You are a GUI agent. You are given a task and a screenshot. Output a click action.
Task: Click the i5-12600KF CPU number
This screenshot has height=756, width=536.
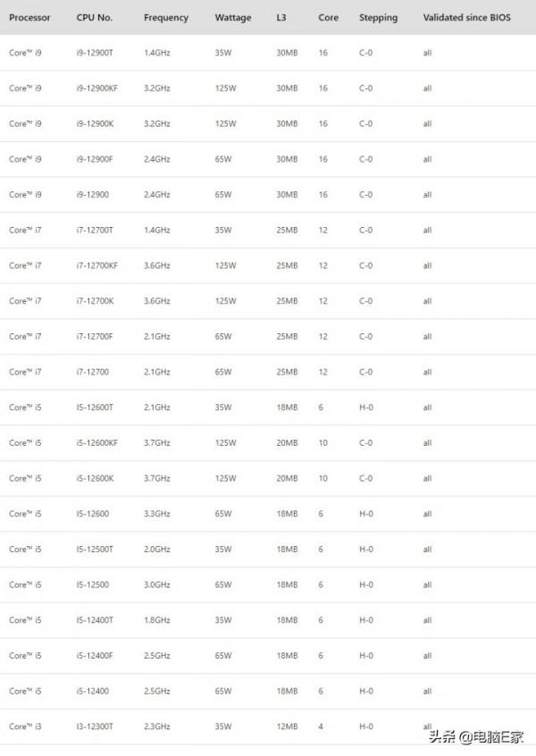(97, 442)
